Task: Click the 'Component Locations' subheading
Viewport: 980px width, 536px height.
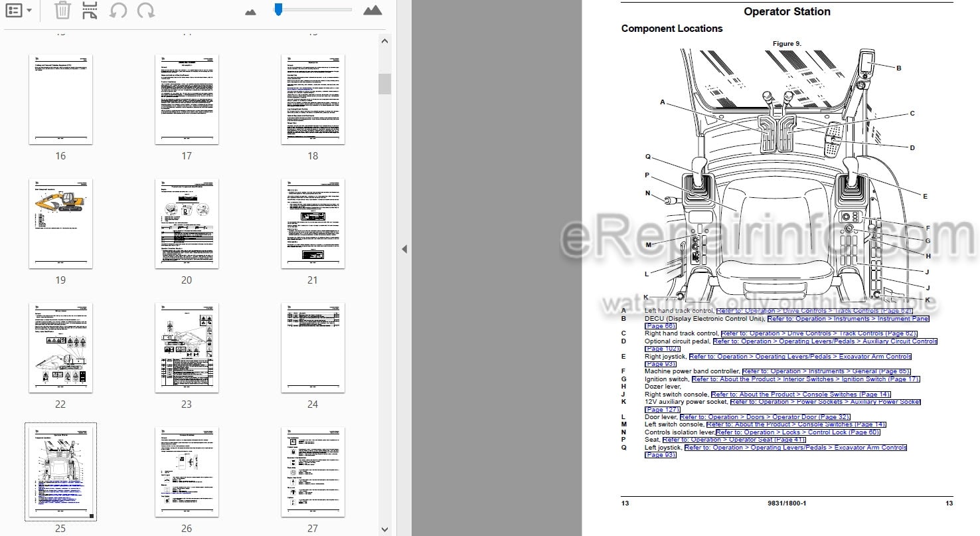Action: [672, 29]
